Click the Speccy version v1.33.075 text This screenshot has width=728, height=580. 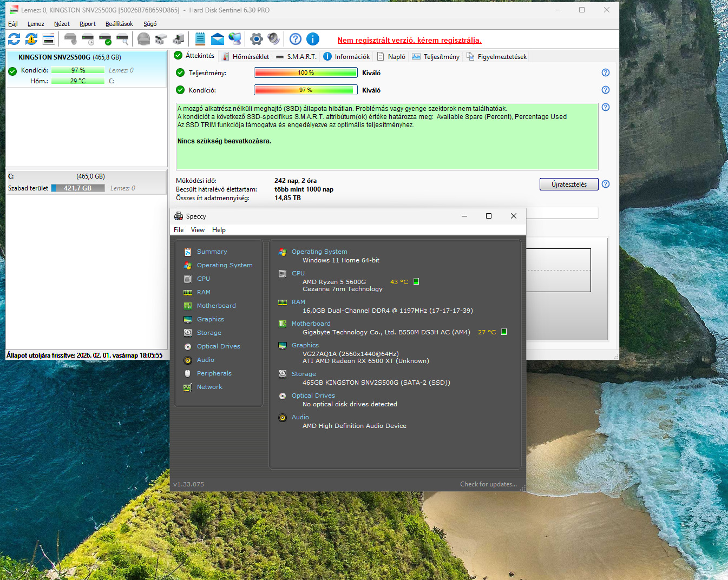point(189,484)
